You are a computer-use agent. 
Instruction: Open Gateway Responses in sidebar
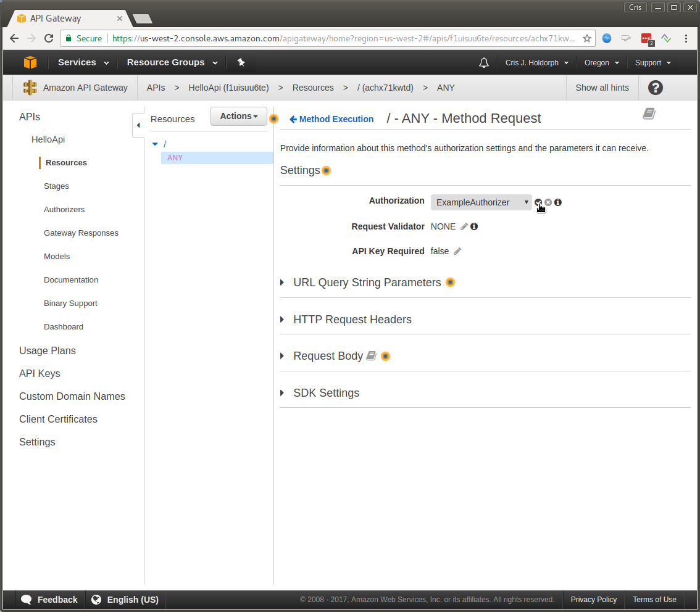(81, 233)
